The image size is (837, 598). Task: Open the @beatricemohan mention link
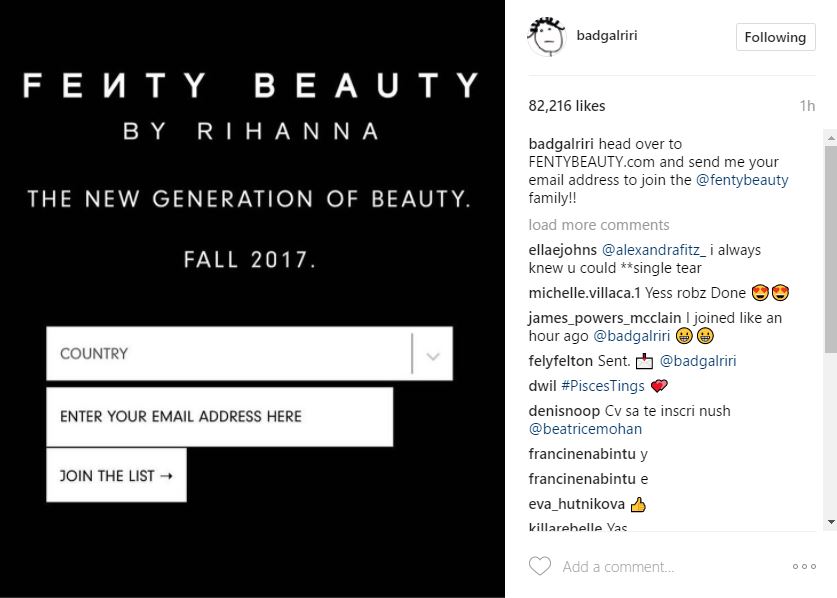point(585,429)
